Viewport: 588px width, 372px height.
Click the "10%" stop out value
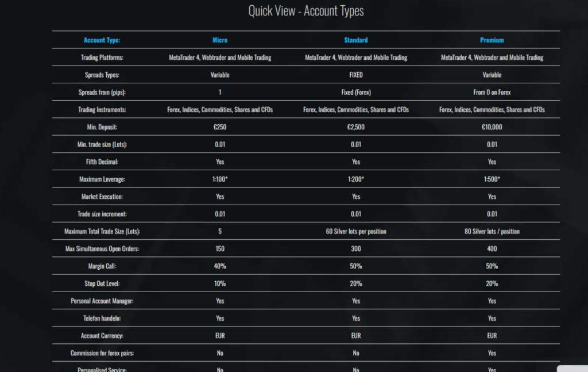[220, 283]
